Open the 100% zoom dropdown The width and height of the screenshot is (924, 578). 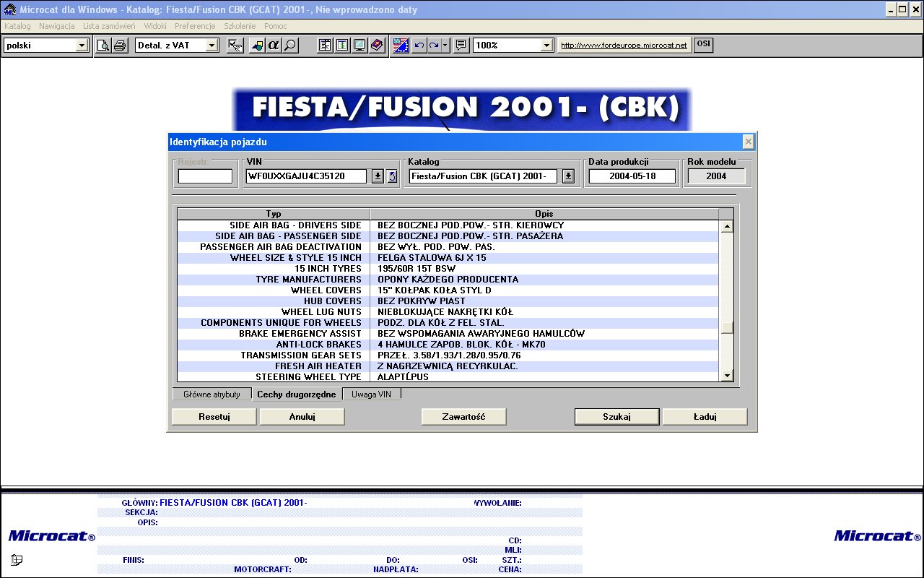coord(547,46)
